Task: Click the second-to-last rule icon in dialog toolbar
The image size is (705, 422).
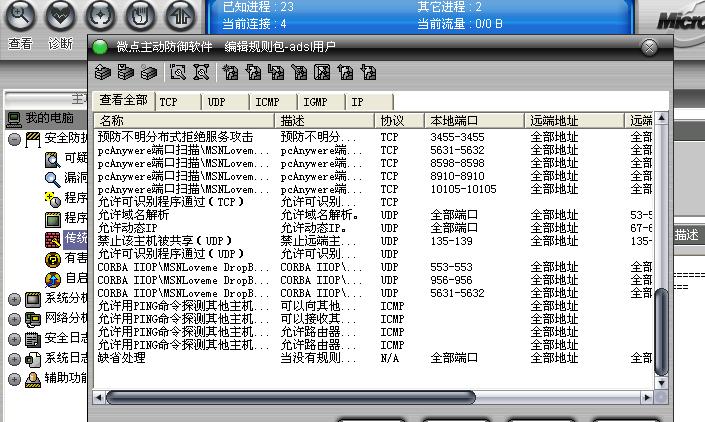Action: pyautogui.click(x=345, y=72)
